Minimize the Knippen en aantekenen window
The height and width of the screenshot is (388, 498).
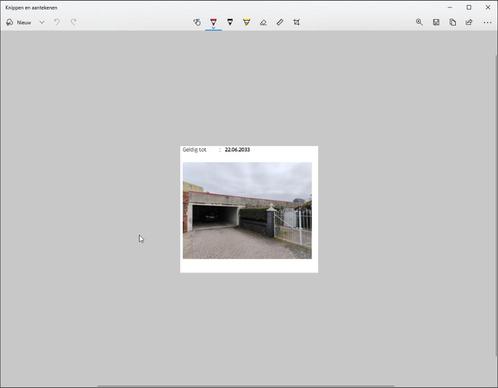(x=450, y=7)
